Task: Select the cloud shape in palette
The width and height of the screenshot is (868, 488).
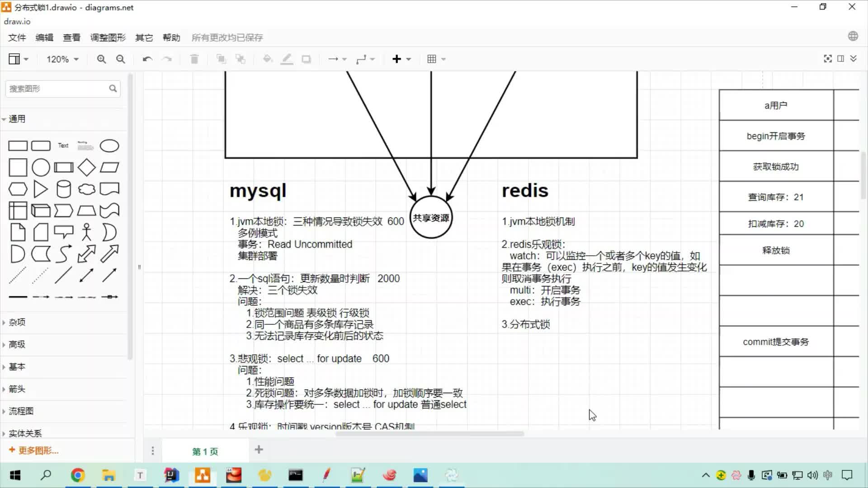Action: coord(86,189)
